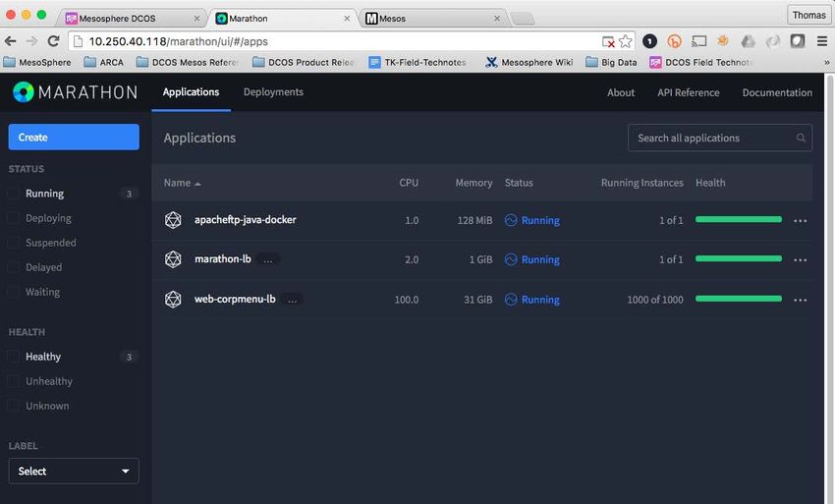The height and width of the screenshot is (504, 835).
Task: Click Running status icon for web-corpmenu-lb
Action: [511, 300]
